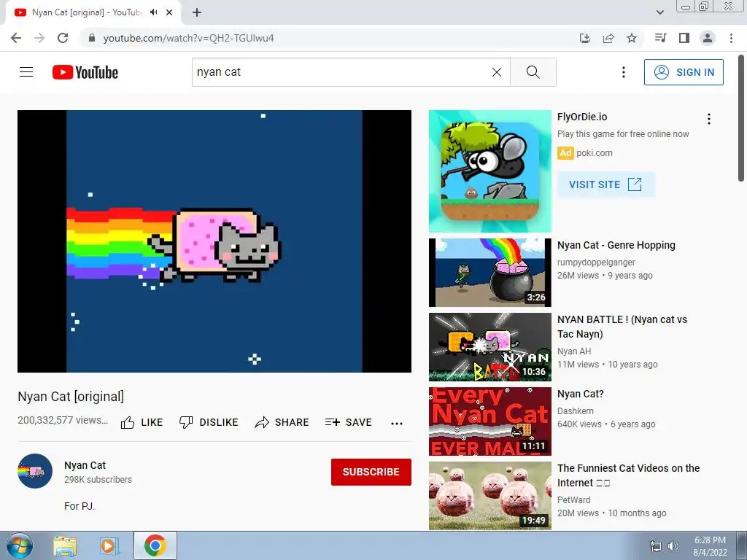Screen dimensions: 747x560
Task: Click the Chrome taskbar icon
Action: [155, 545]
